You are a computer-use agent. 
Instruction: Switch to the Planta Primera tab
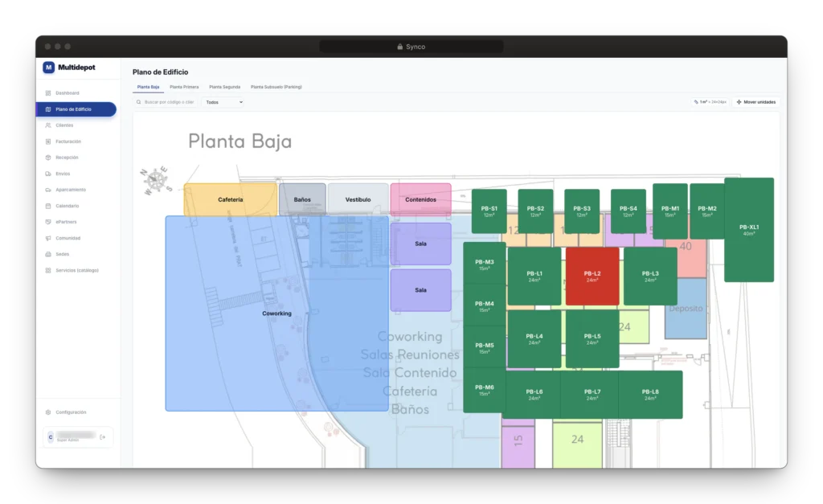[184, 87]
